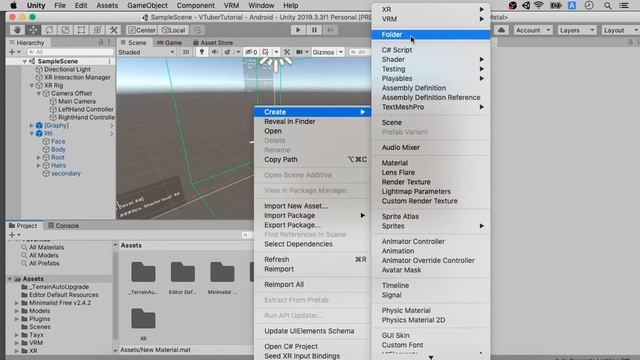640x360 pixels.
Task: Lock the Hierarchy panel
Action: pyautogui.click(x=101, y=42)
